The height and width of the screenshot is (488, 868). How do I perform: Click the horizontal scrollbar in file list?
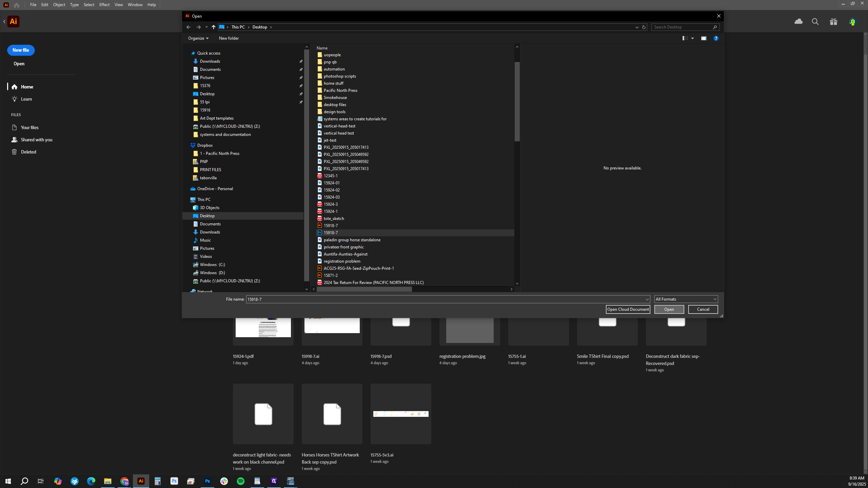click(x=364, y=289)
